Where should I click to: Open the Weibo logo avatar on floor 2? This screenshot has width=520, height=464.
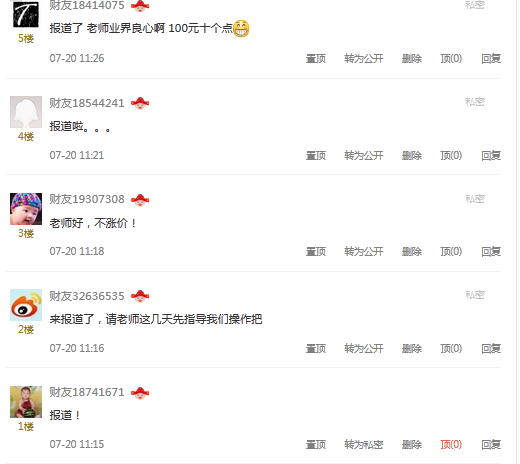[x=26, y=305]
